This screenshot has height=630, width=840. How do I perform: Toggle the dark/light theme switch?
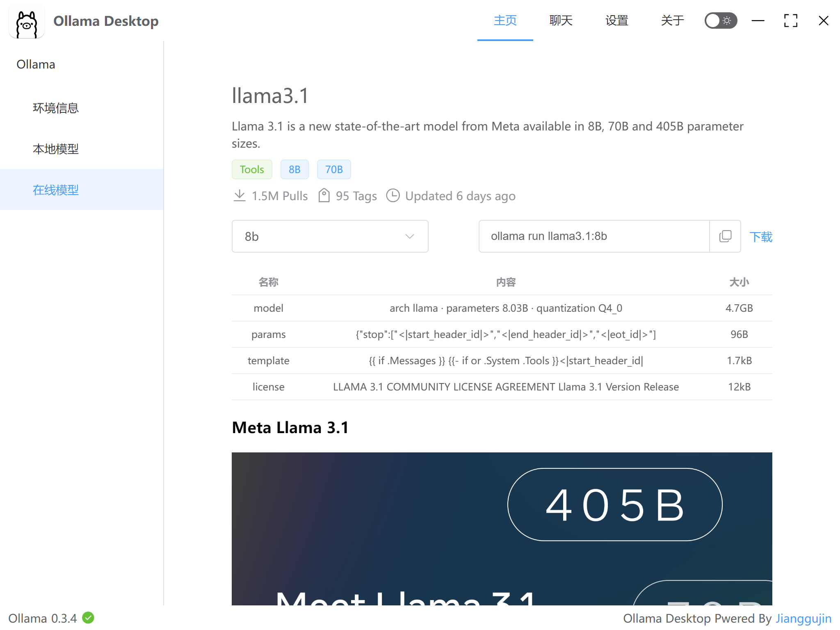(x=720, y=21)
